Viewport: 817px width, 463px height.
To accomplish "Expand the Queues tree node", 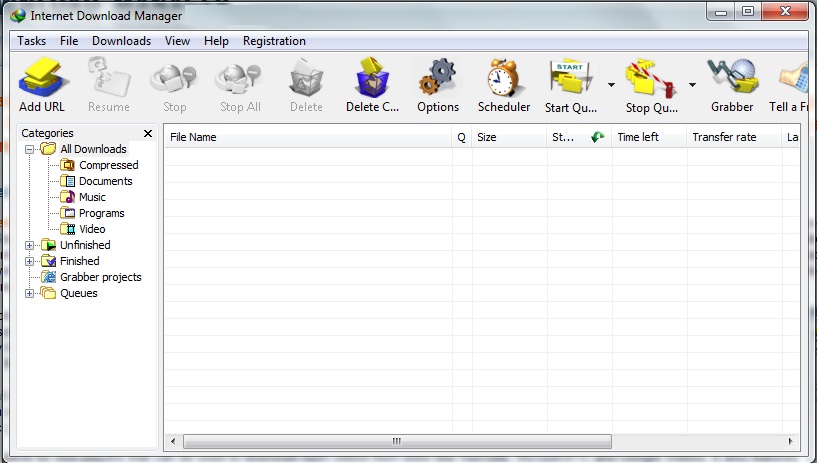I will [30, 293].
